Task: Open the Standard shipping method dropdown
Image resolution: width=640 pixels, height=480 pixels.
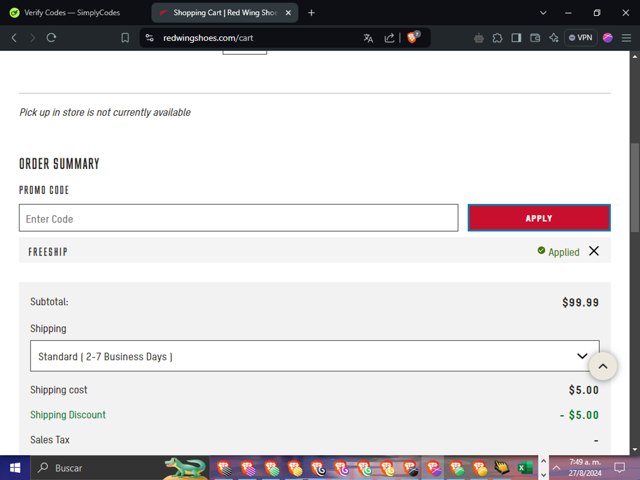Action: tap(315, 356)
